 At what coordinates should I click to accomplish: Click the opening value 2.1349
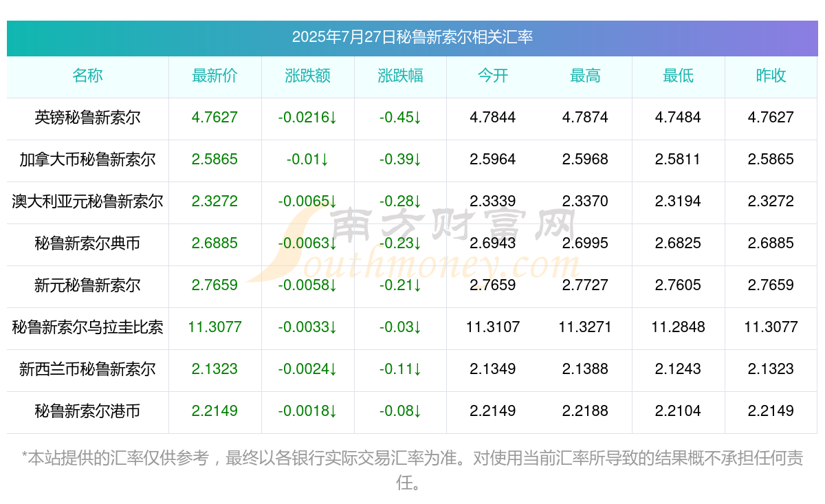[493, 369]
